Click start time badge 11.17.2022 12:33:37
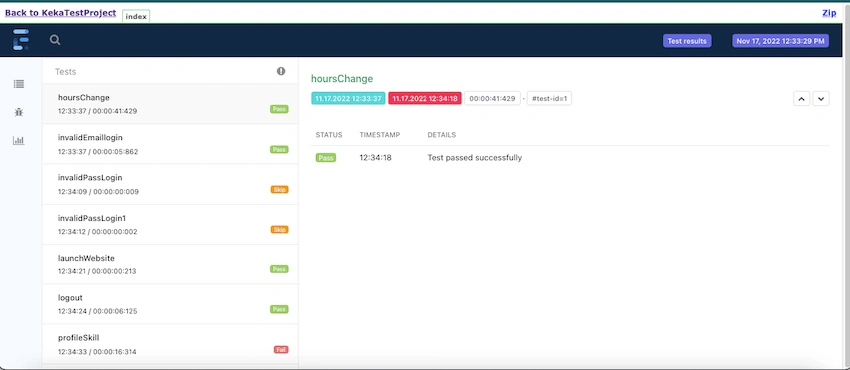This screenshot has width=850, height=370. click(348, 99)
